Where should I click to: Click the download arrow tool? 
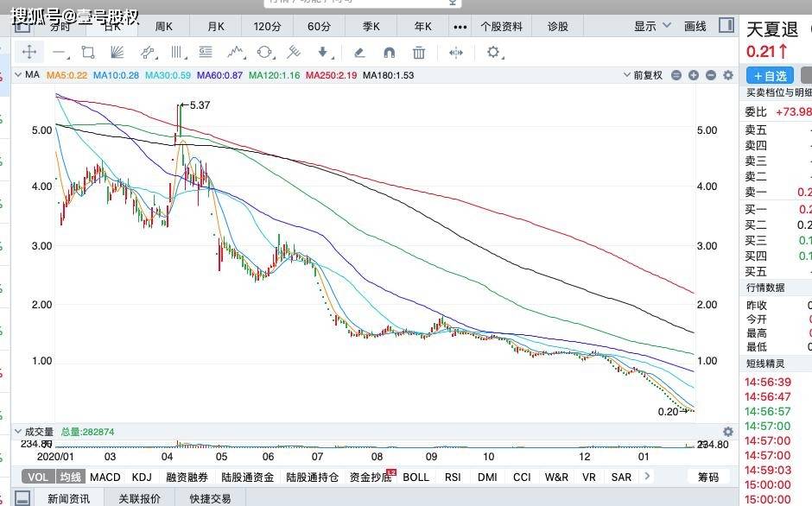[x=323, y=52]
